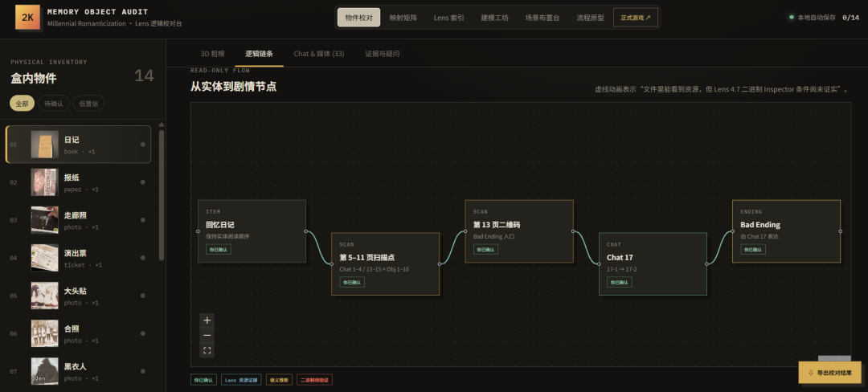Select the 第 13 页二维码 SCAN node
The width and height of the screenshot is (868, 392).
point(519,231)
